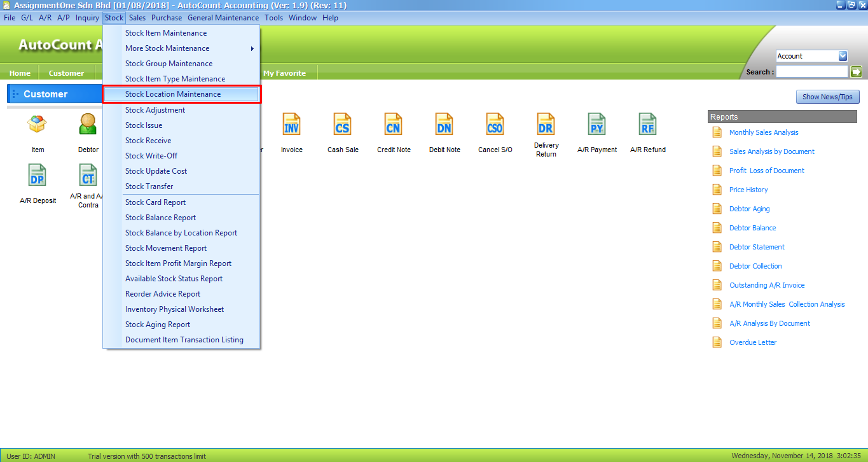Screen dimensions: 868x462
Task: Open Stock Movement Report
Action: point(182,248)
